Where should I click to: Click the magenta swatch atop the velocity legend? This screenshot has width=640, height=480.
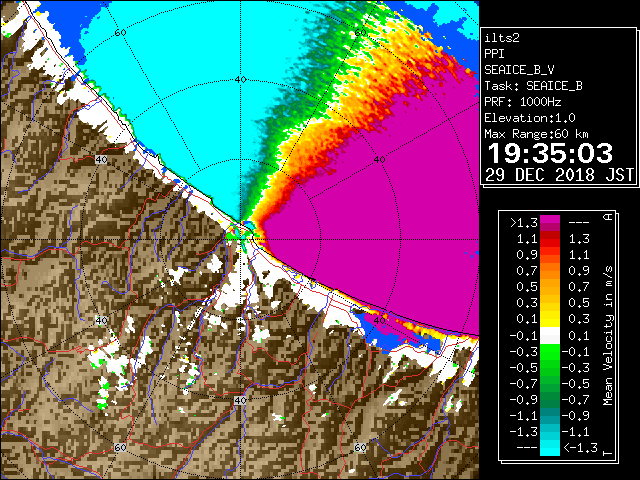[550, 220]
